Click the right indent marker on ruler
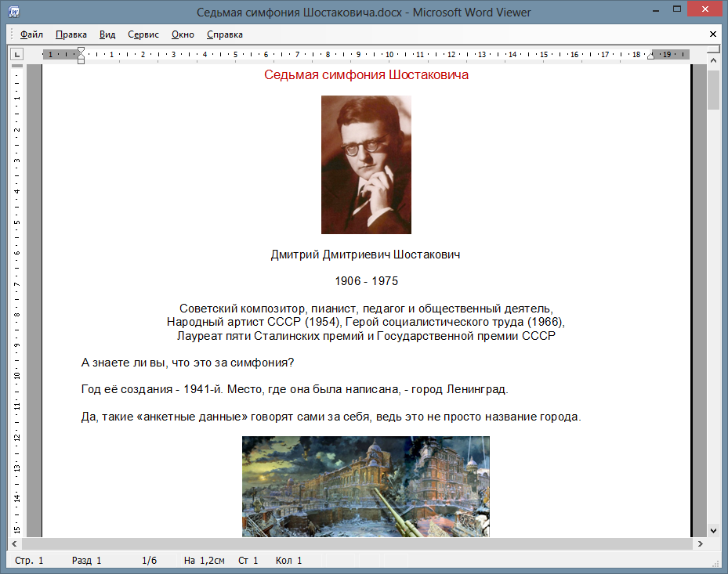The width and height of the screenshot is (728, 574). coord(650,57)
